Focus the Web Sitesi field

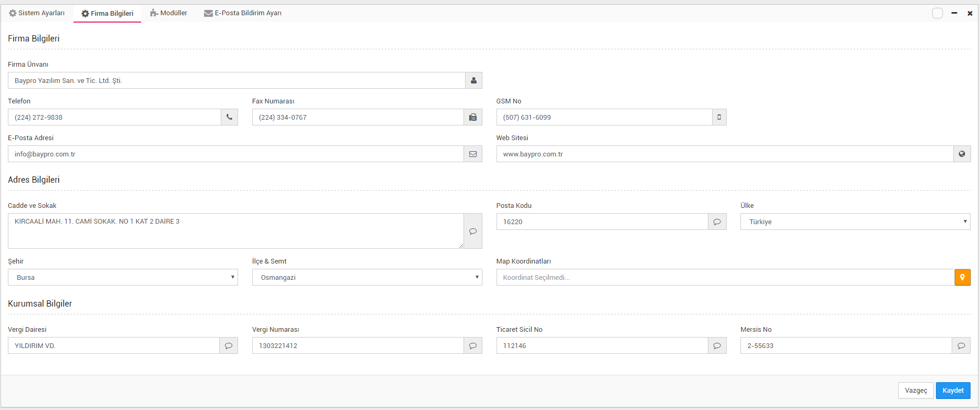725,154
